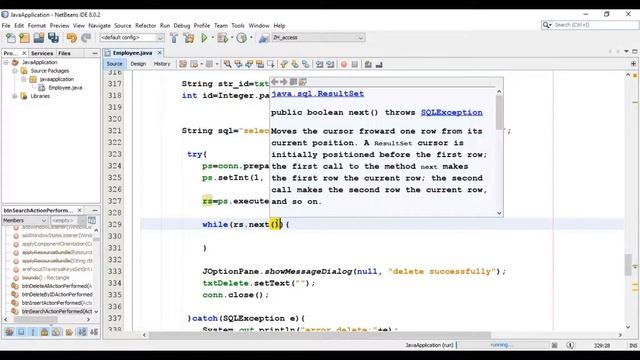Click the Save All toolbar icon
Image resolution: width=640 pixels, height=360 pixels.
(53, 38)
